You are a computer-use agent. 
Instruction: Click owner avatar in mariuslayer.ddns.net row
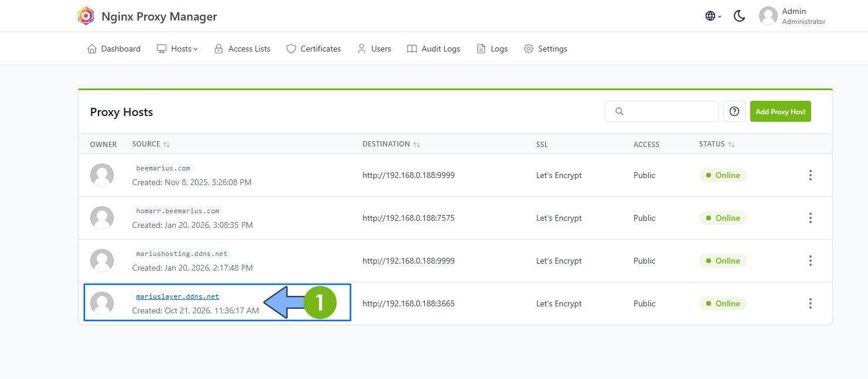coord(102,303)
